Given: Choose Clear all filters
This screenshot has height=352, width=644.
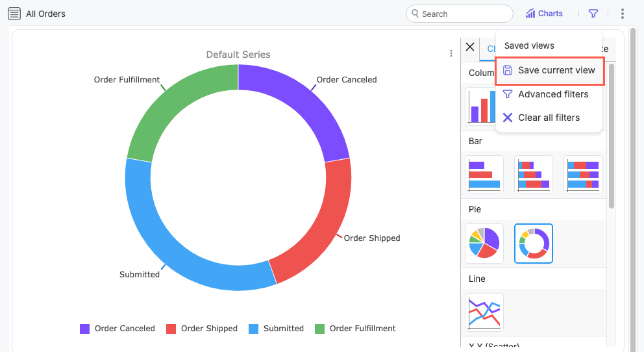Looking at the screenshot, I should (549, 118).
